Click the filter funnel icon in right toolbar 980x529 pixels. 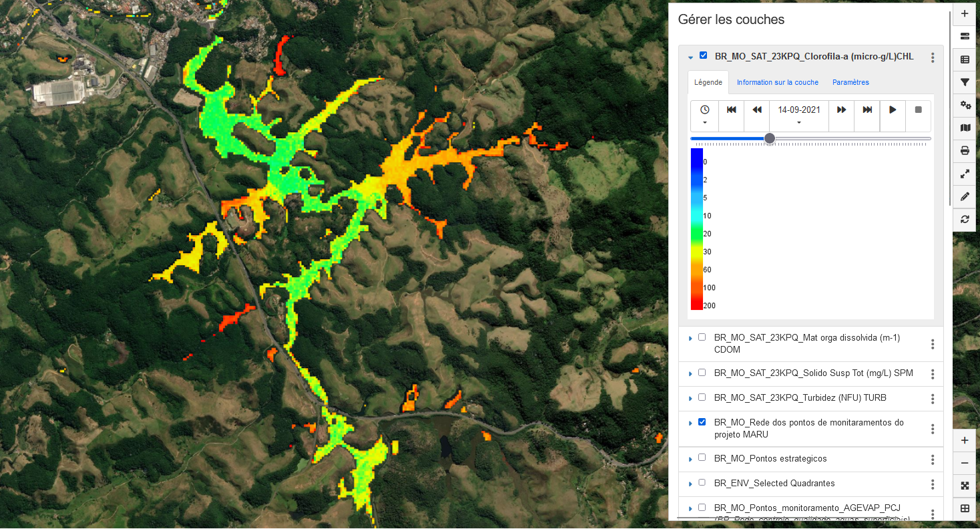pyautogui.click(x=965, y=83)
